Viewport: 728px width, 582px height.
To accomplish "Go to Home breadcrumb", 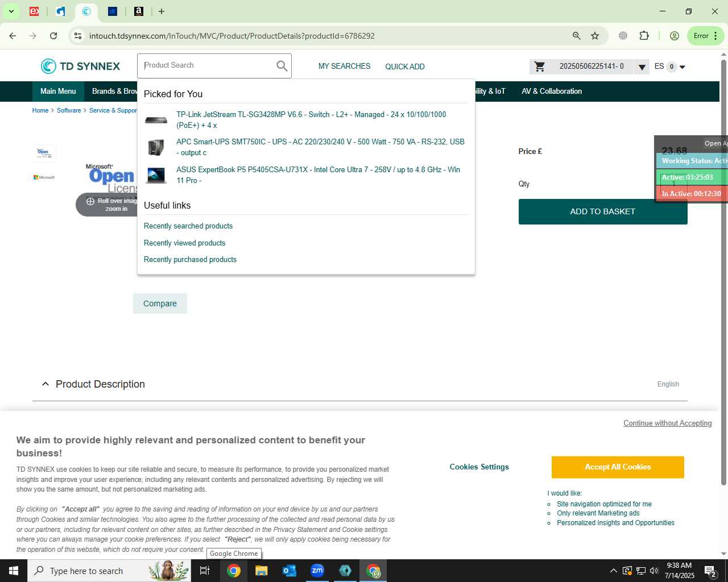I will point(40,110).
